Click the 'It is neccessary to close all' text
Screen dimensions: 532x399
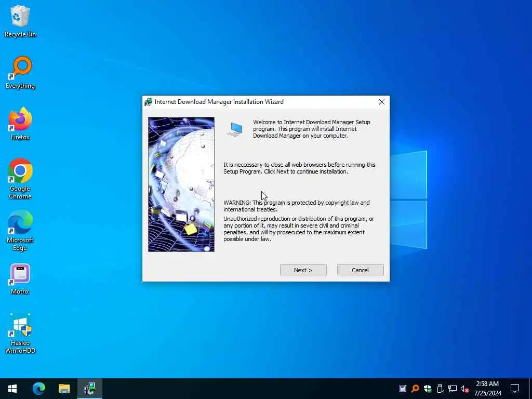299,168
